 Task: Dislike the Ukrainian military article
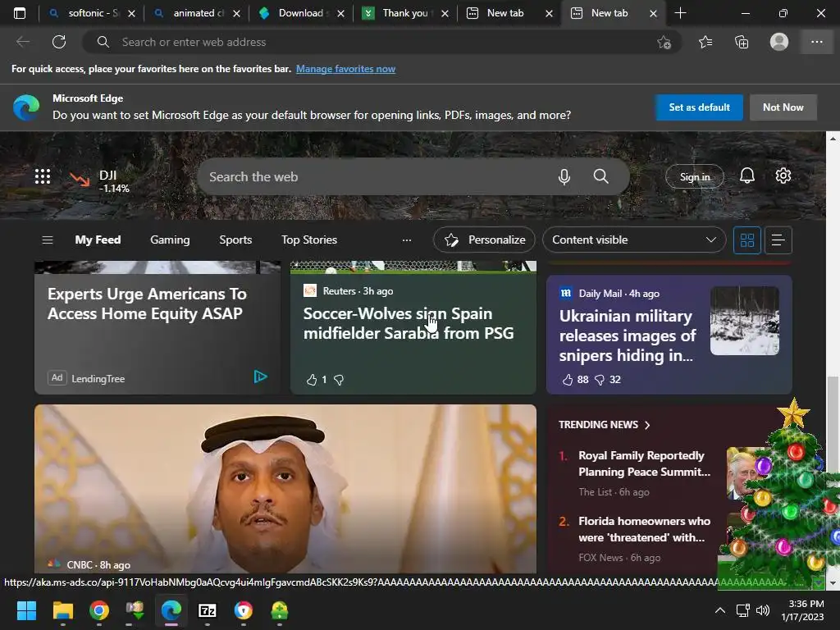point(600,380)
